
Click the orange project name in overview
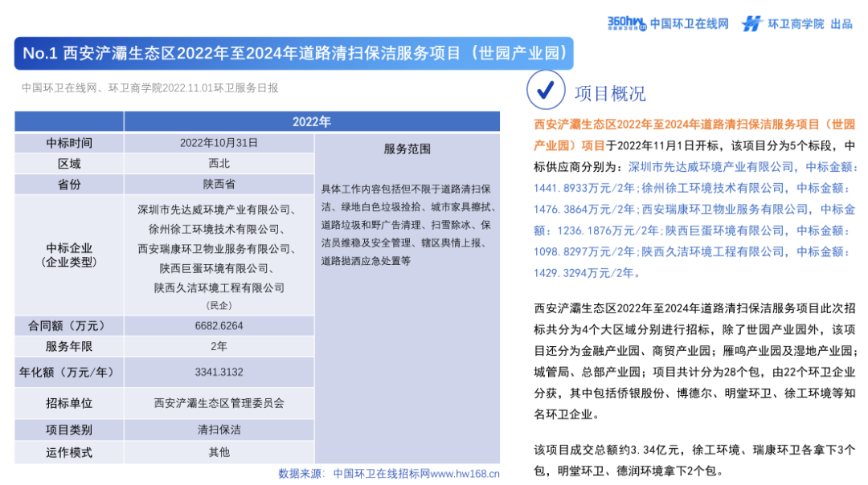coord(694,134)
